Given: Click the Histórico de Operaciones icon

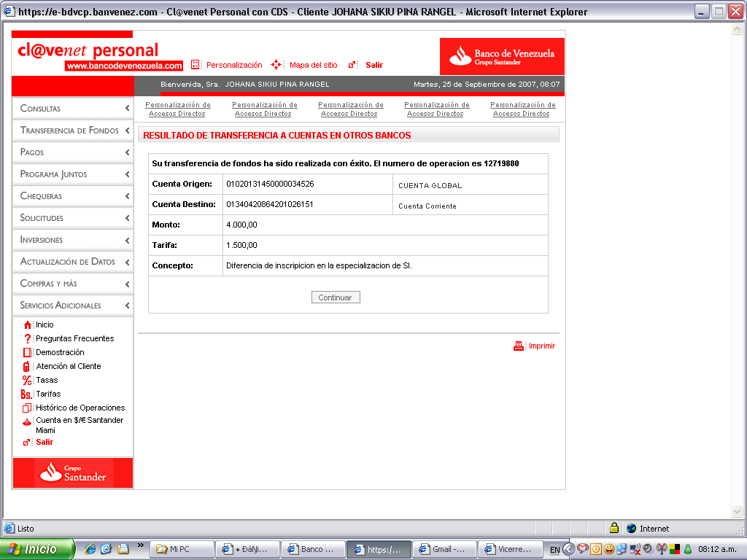Looking at the screenshot, I should pos(27,408).
